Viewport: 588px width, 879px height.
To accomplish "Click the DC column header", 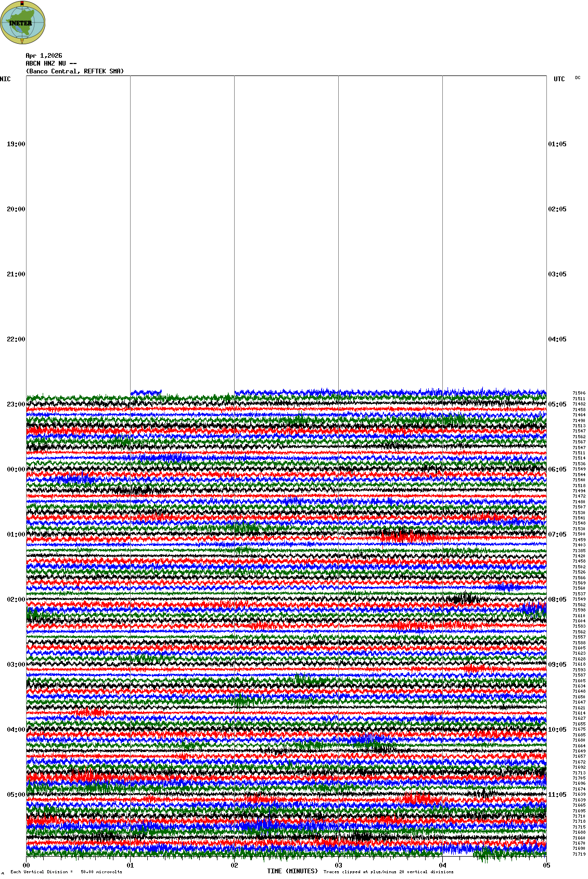I will click(x=578, y=78).
